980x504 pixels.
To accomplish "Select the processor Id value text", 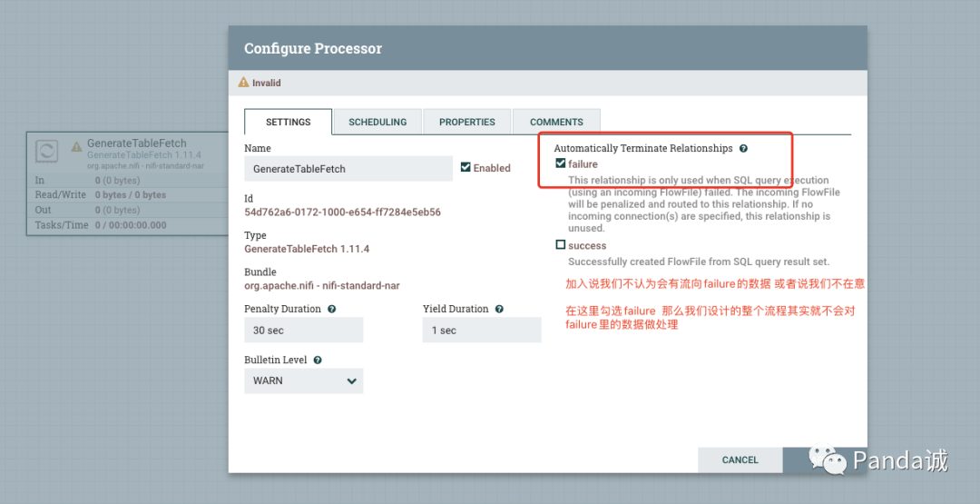I will pos(342,212).
